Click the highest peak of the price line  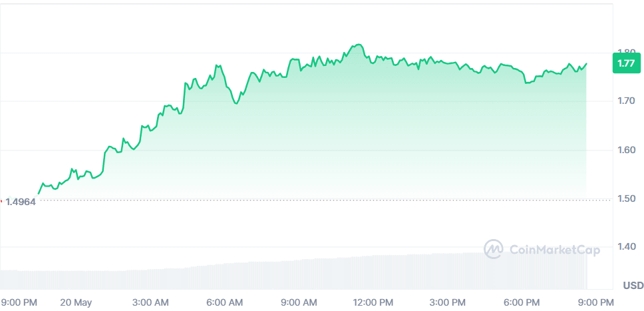click(x=359, y=45)
